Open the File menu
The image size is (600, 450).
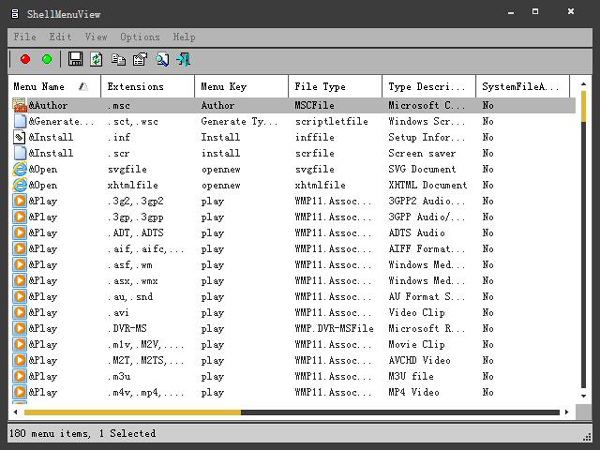click(25, 37)
